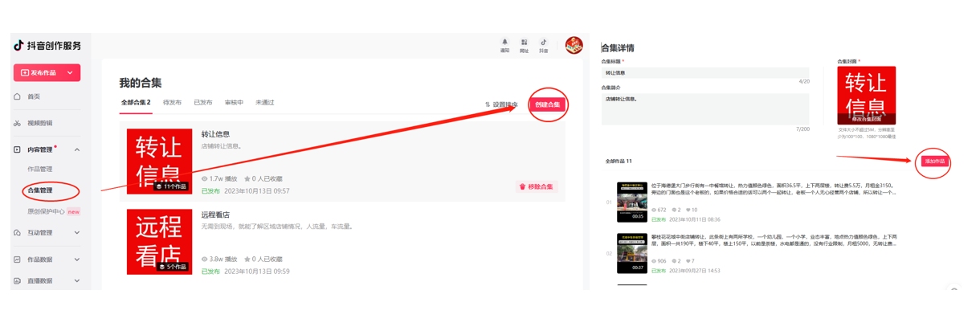
Task: Click the 合集标题 input field
Action: click(x=705, y=73)
